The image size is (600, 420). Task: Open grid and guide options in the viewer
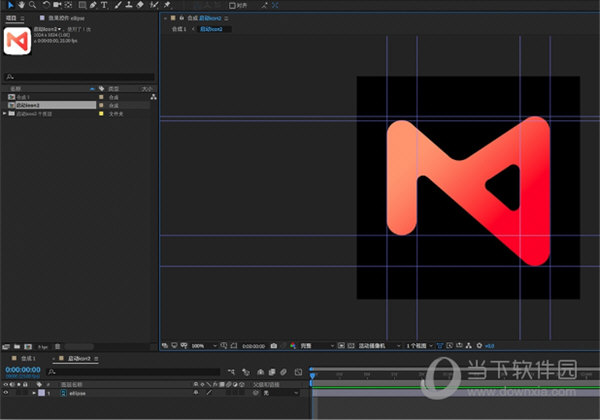pos(223,346)
